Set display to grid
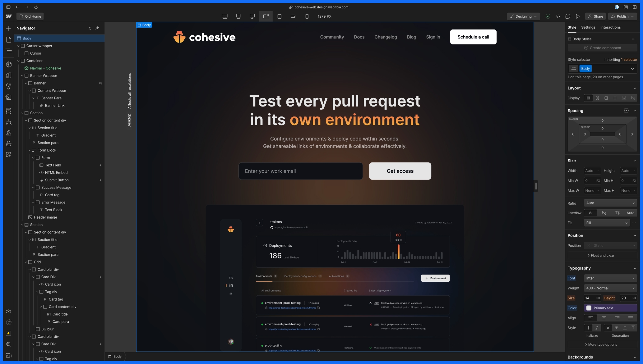Screen dimensions: 643x364 [x=606, y=98]
